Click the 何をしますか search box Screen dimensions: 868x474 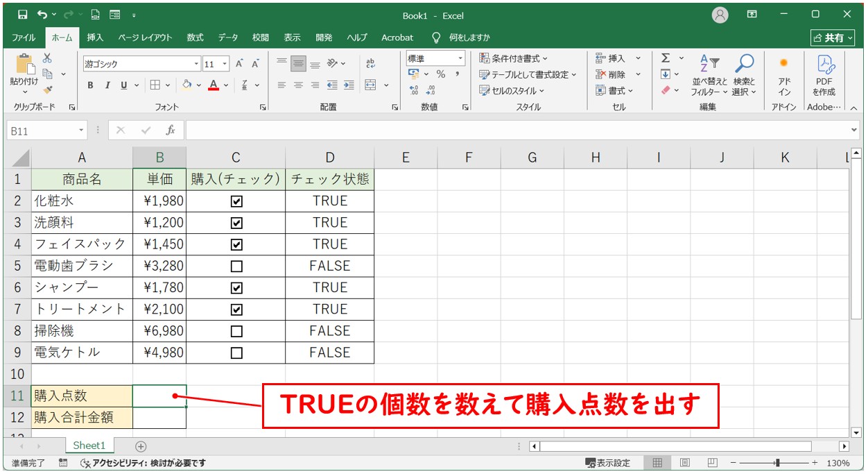(470, 37)
